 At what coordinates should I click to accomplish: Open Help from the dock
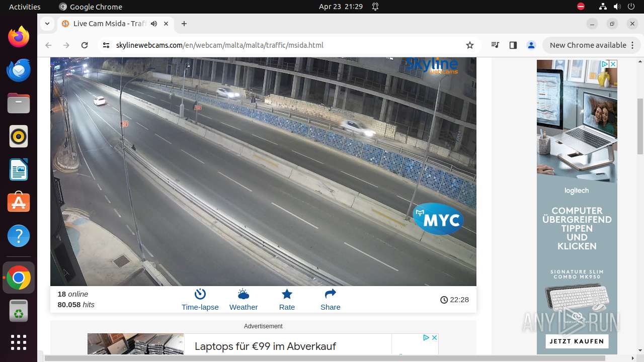[19, 236]
